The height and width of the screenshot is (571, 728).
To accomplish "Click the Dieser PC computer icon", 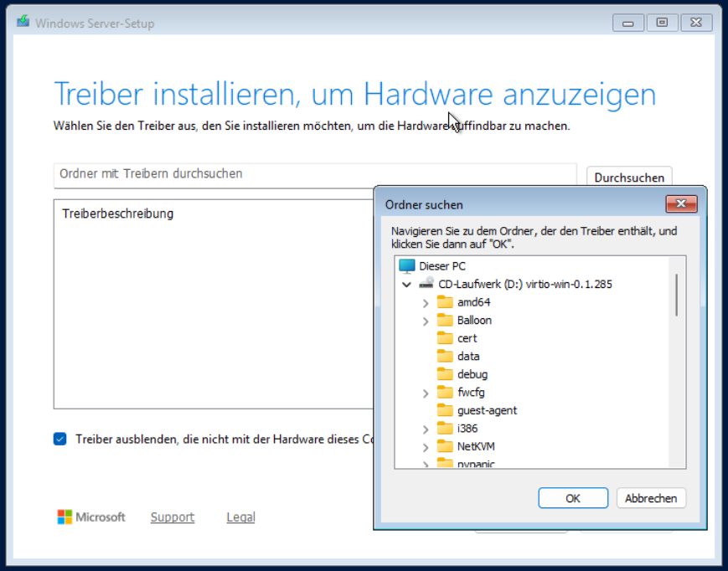I will 406,266.
